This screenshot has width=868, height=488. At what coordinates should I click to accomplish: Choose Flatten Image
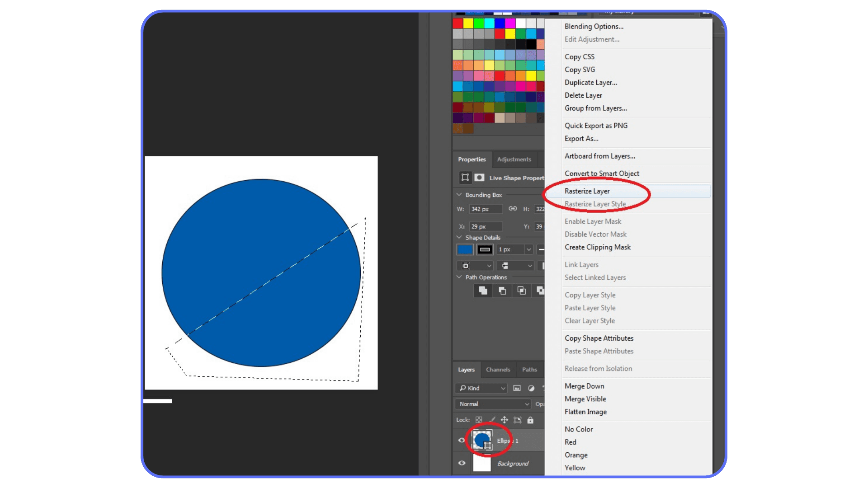pyautogui.click(x=585, y=412)
